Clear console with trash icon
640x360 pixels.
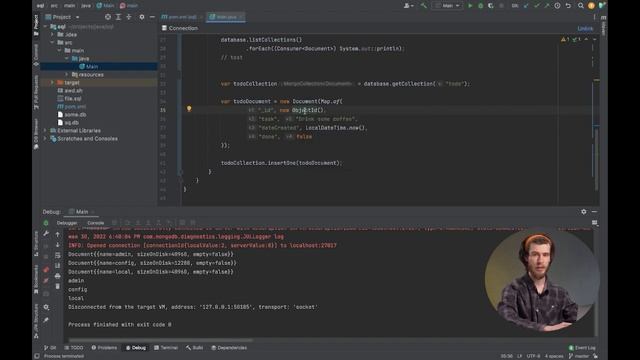pos(58,287)
